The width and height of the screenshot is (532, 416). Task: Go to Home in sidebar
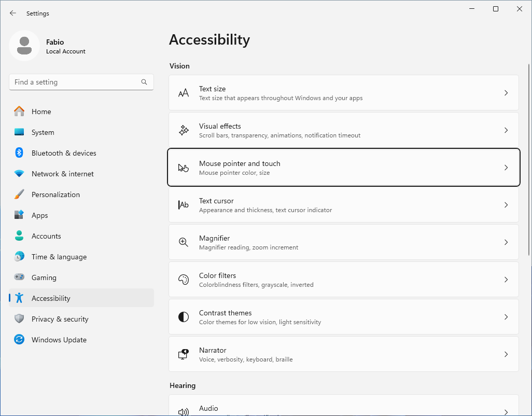pos(81,112)
